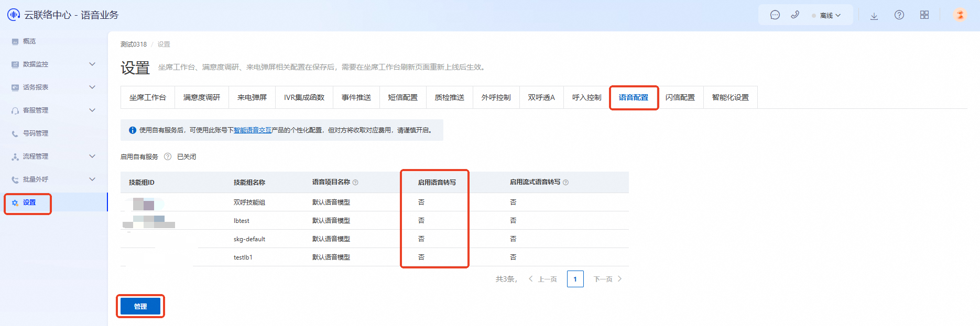980x326 pixels.
Task: Switch to the 坐席工作台 tab
Action: click(148, 97)
